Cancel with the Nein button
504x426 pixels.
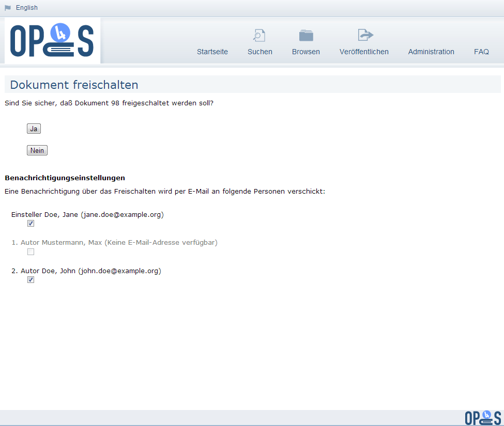[37, 150]
